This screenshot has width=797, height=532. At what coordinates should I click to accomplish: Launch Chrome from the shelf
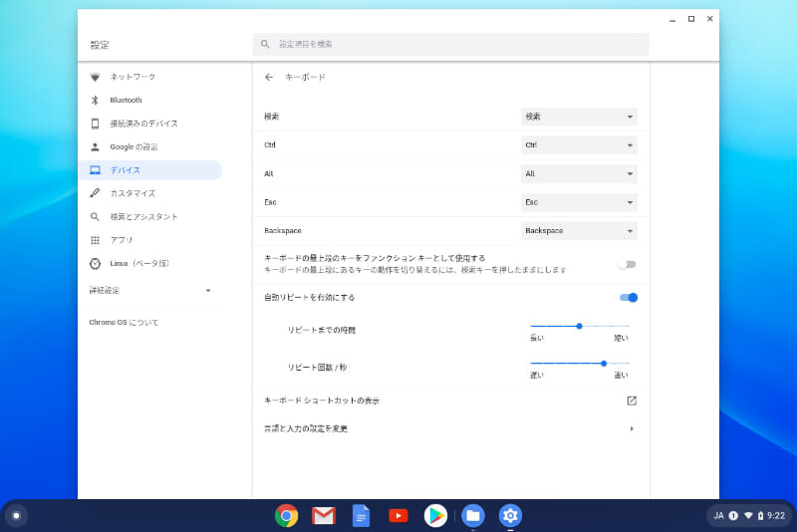pos(286,516)
